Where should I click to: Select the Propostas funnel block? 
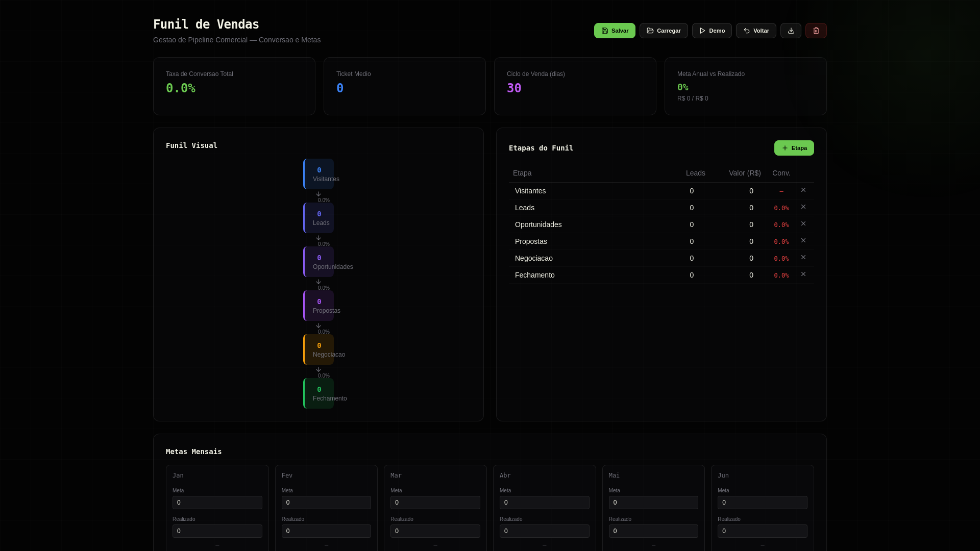(318, 306)
